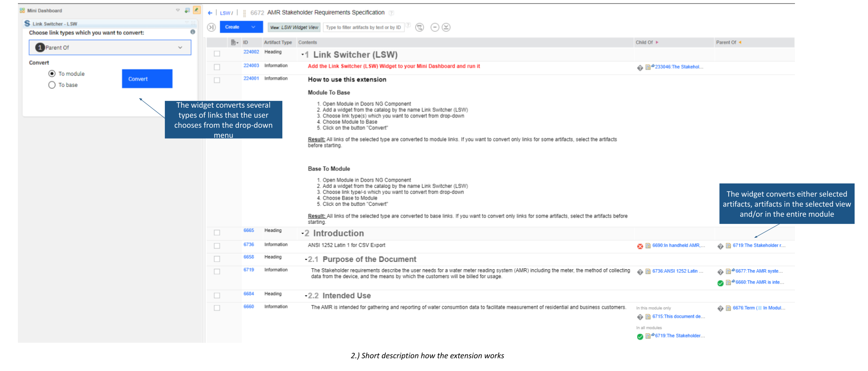The width and height of the screenshot is (868, 371).
Task: Open the Parent Of link type dropdown
Action: point(110,48)
